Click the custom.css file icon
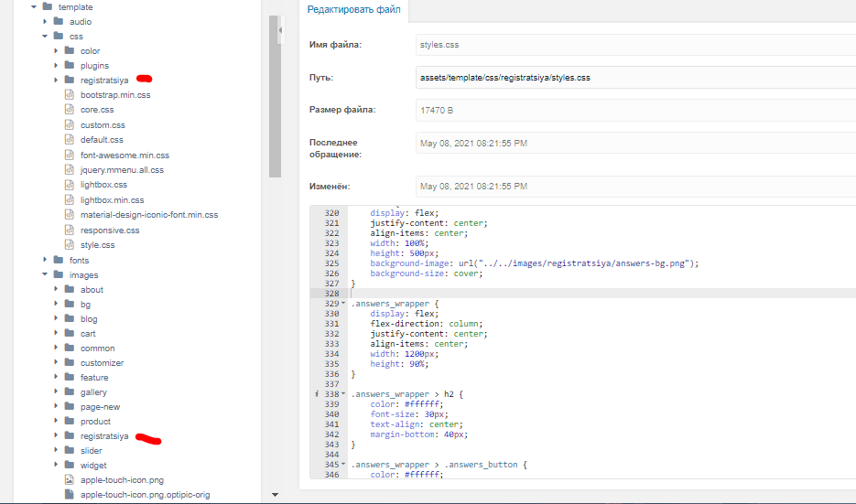Image resolution: width=856 pixels, height=504 pixels. 70,124
